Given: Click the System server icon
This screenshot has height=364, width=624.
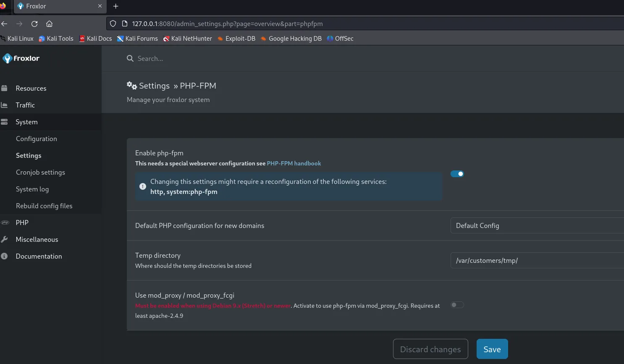Looking at the screenshot, I should (4, 122).
